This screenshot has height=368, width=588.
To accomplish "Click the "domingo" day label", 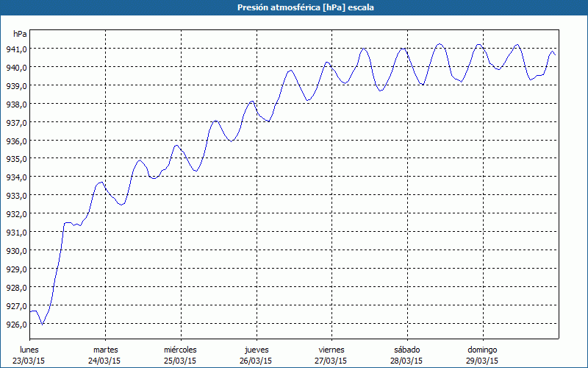I will (482, 350).
